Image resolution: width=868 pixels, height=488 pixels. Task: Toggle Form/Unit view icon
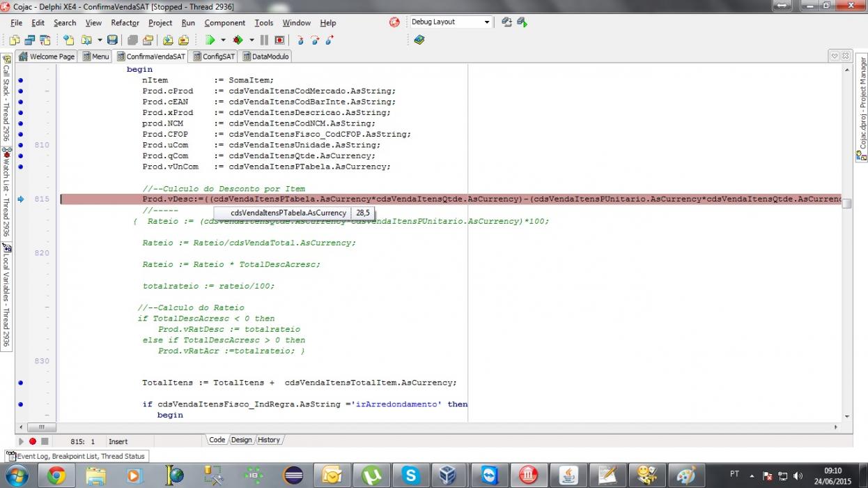45,40
